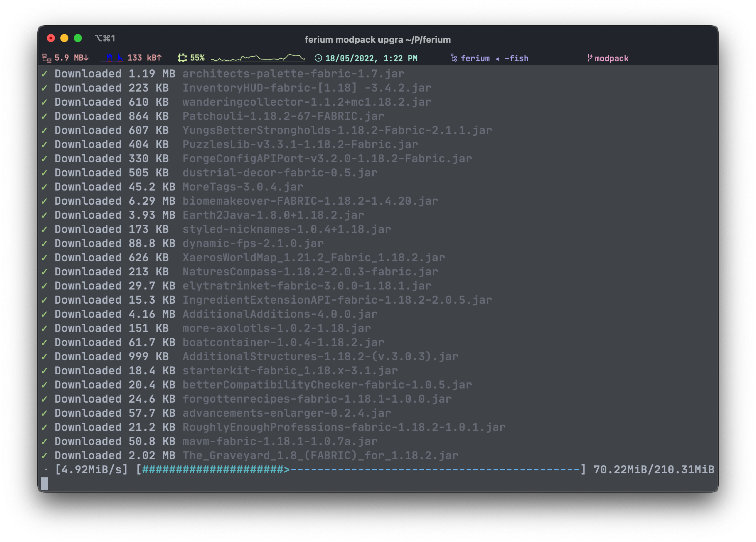Click the network throughput icon in status bar
The image size is (756, 542).
pyautogui.click(x=46, y=58)
